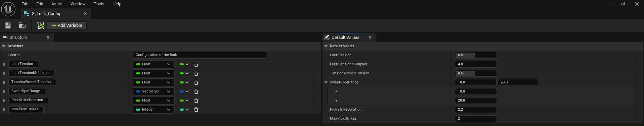Screen dimensions: 644x126
Task: Adjust the LockTension default value slider
Action: click(x=476, y=55)
